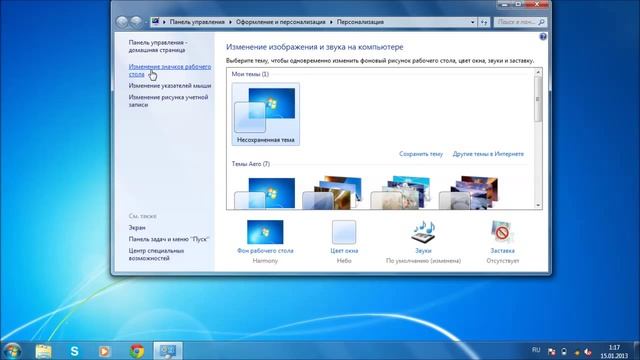Click the refresh button beside the address bar
This screenshot has width=640, height=360.
pyautogui.click(x=484, y=22)
